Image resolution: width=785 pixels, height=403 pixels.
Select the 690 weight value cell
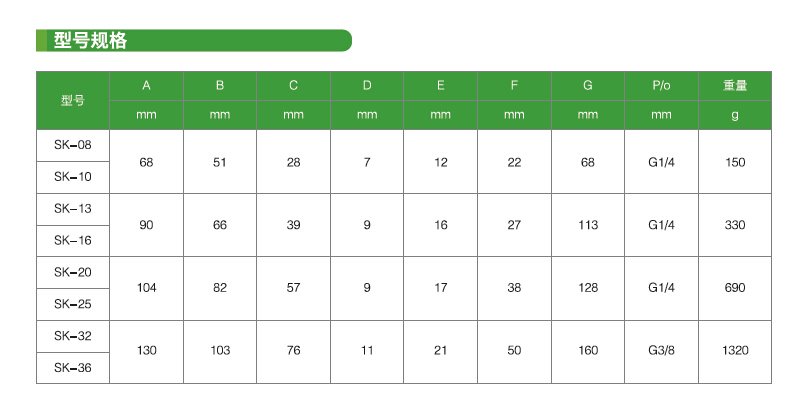click(735, 288)
